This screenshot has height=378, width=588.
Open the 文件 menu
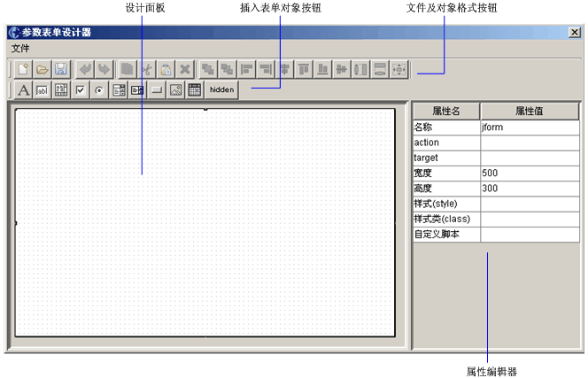(20, 49)
